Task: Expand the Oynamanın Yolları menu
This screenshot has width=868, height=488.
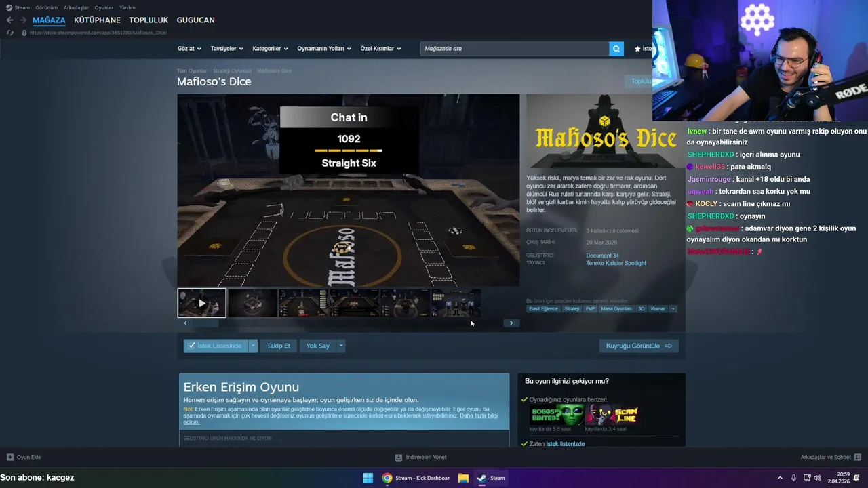Action: click(324, 49)
